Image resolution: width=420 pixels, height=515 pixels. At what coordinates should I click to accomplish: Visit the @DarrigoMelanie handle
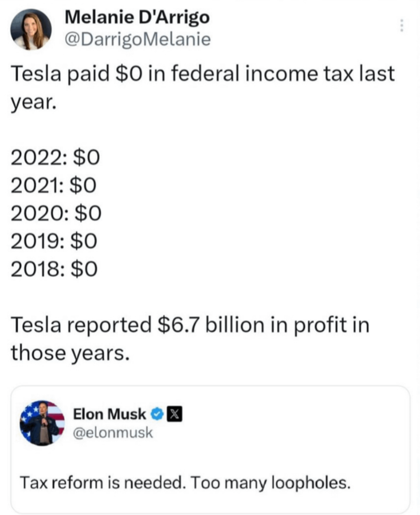[137, 39]
